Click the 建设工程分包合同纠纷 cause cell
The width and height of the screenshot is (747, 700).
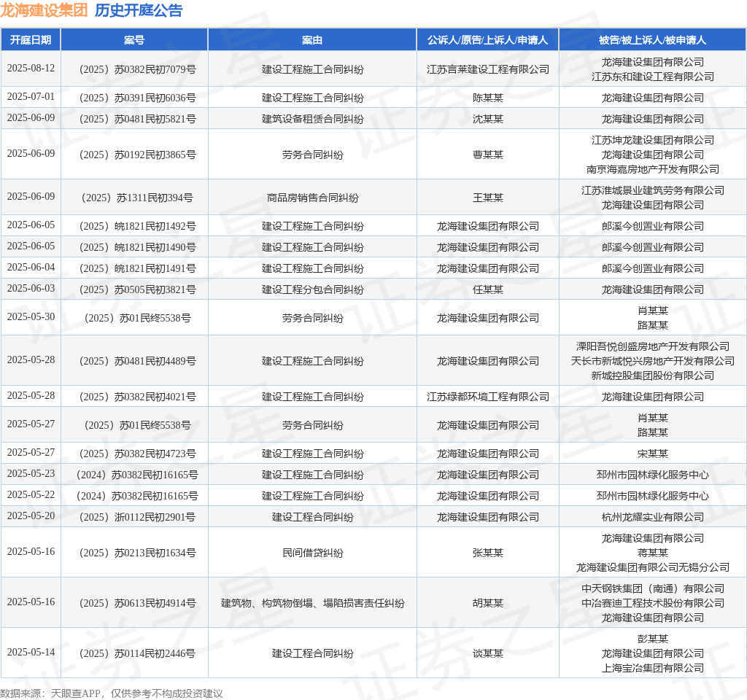pyautogui.click(x=312, y=289)
